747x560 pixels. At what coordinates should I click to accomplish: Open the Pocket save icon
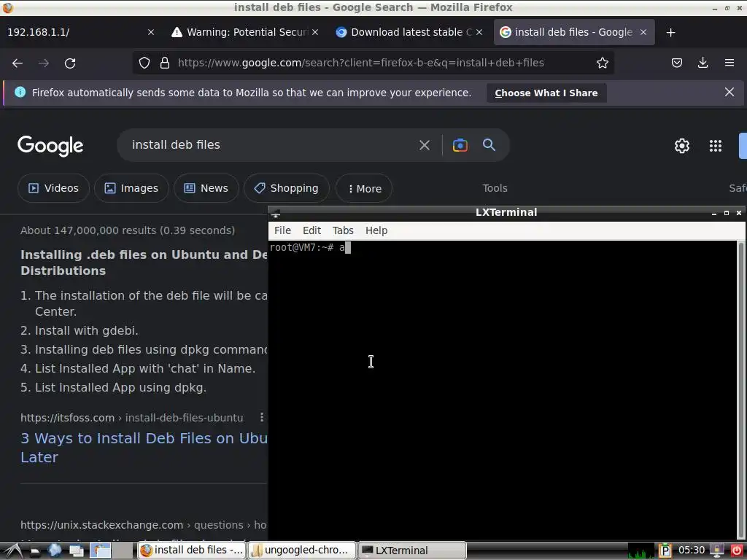click(676, 63)
